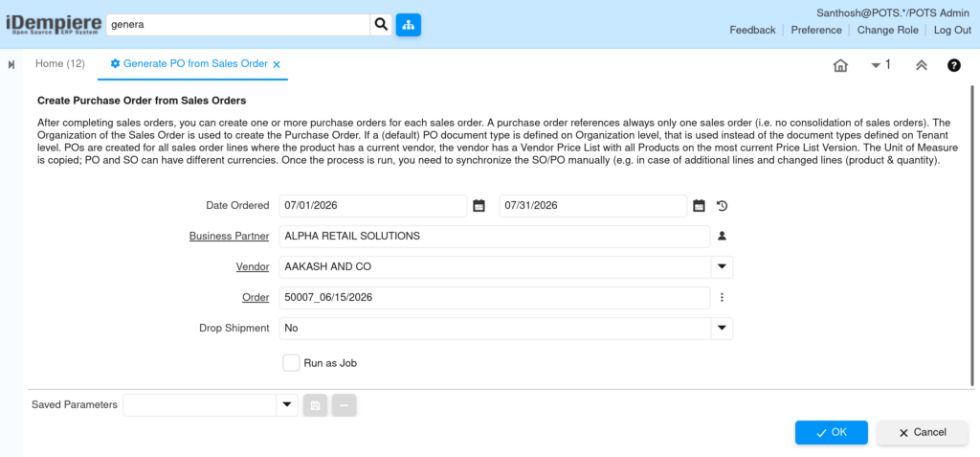Open Preference settings link
The height and width of the screenshot is (457, 980).
[x=816, y=30]
